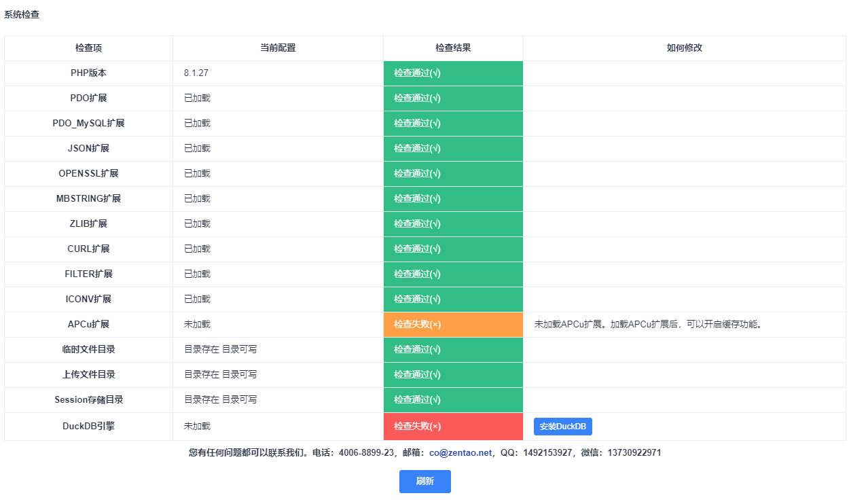Click the 检查结果 column header
This screenshot has height=504, width=849.
(453, 48)
